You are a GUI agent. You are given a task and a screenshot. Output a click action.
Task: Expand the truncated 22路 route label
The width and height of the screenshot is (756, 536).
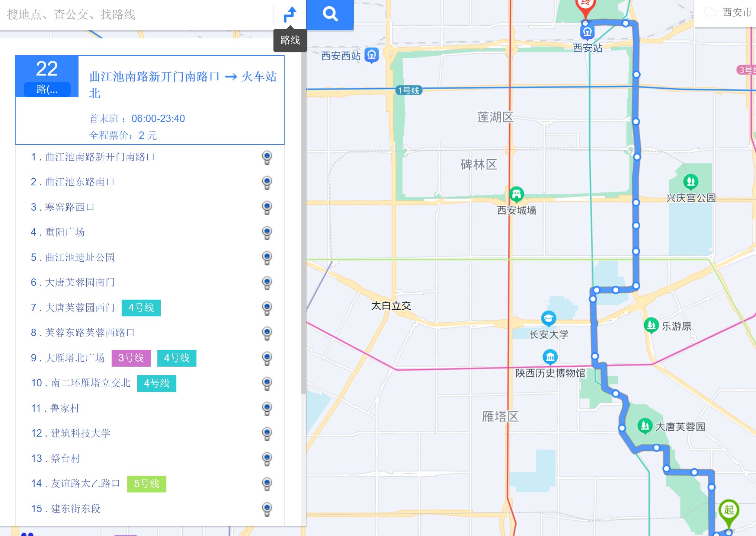(47, 90)
